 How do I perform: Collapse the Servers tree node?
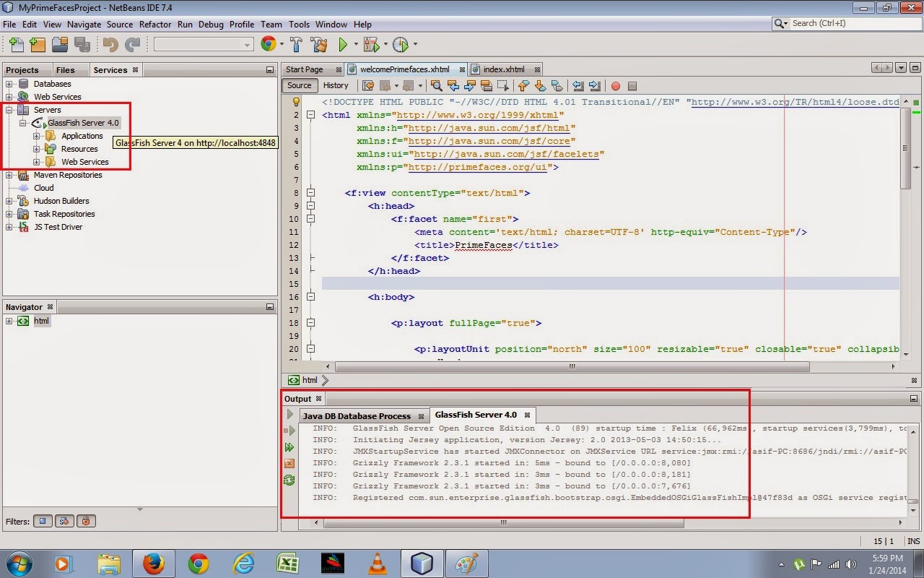9,110
